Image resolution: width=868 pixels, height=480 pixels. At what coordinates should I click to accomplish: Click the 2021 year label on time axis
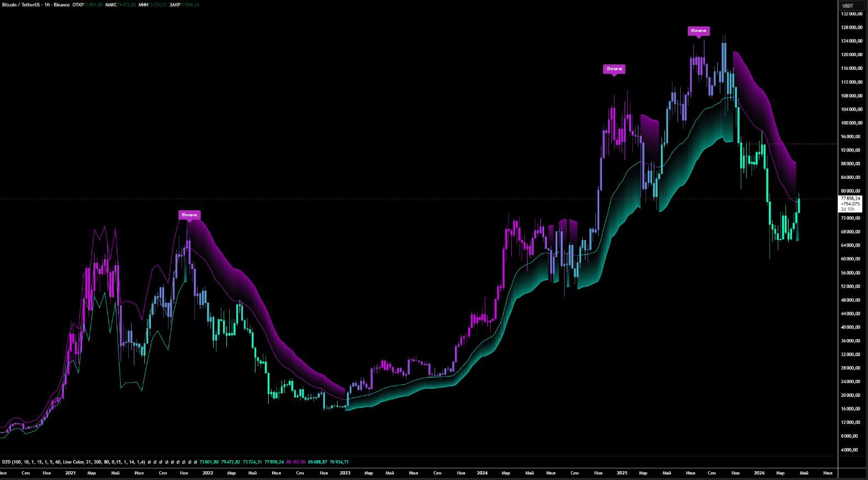[70, 473]
